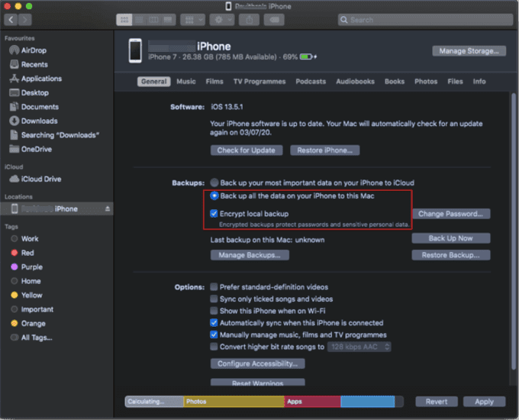Switch to the TV Programmes tab
519x420 pixels.
259,82
